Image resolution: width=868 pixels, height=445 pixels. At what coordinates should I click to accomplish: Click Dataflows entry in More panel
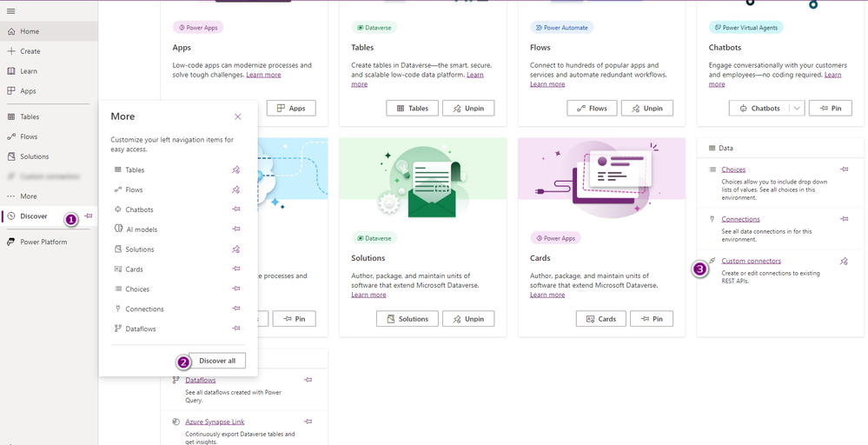141,329
